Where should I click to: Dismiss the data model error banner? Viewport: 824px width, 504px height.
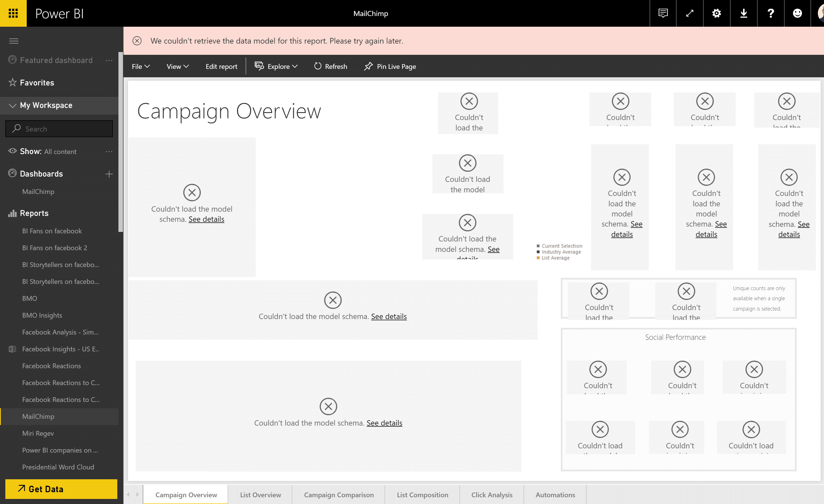click(x=137, y=41)
